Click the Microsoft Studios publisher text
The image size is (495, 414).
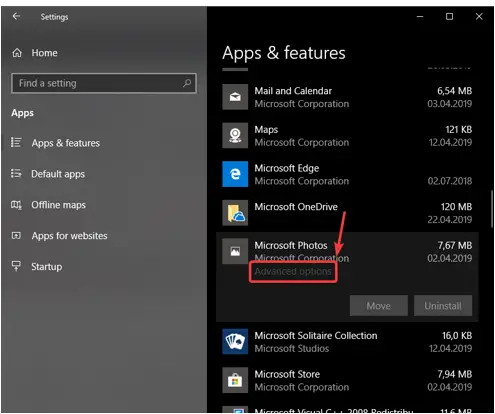[x=292, y=348]
